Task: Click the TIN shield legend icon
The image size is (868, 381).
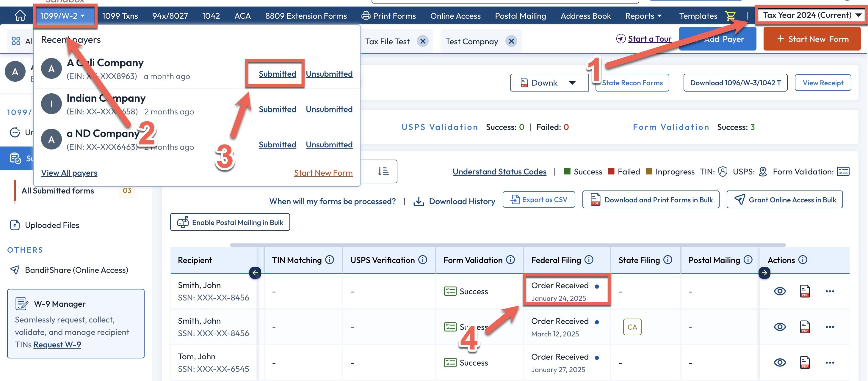Action: 723,172
